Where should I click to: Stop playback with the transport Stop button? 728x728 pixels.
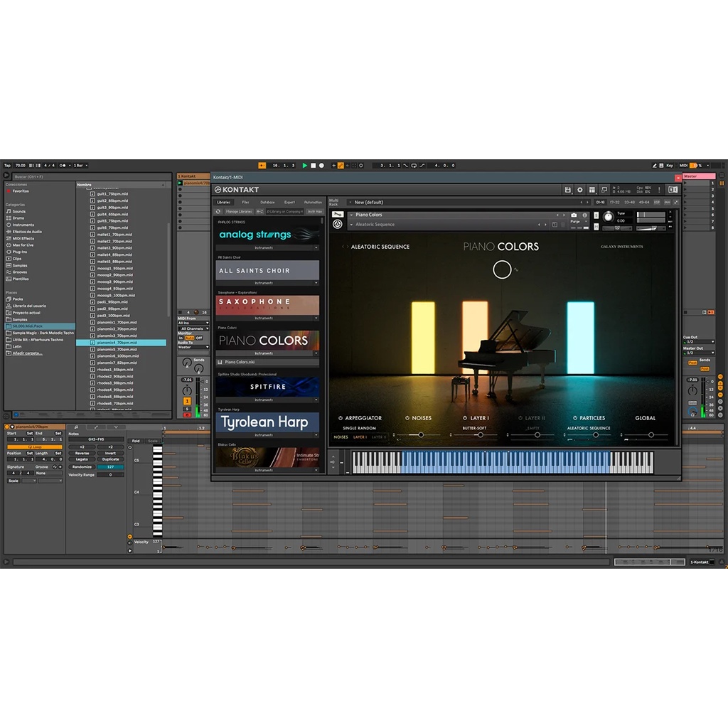point(314,165)
